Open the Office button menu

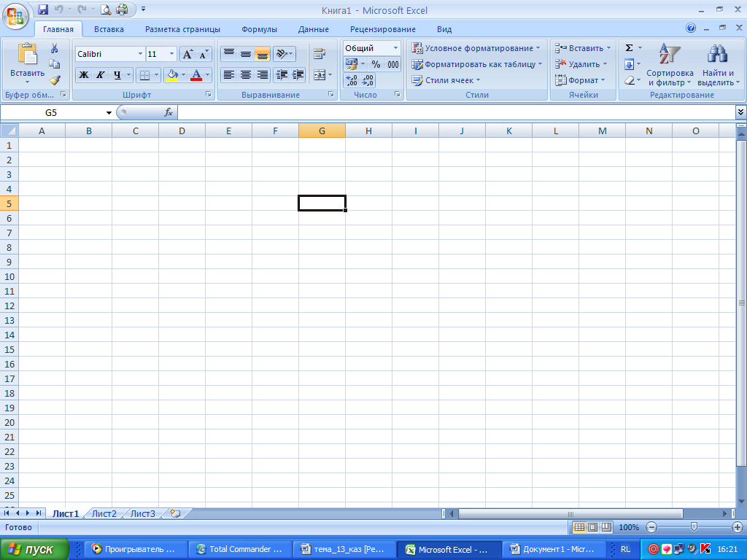15,16
